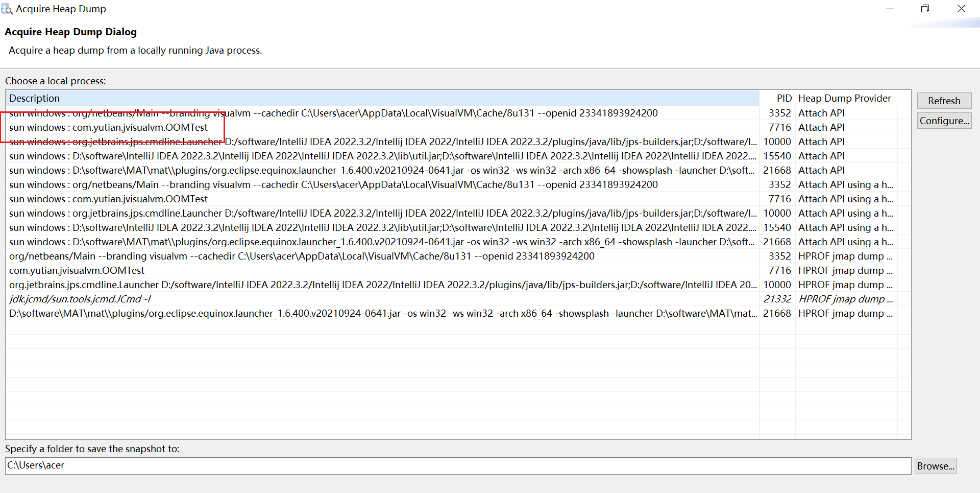Select com.yutian.jvisualvm.OOMTest row using HPROF jmap
Viewport: 980px width, 493px height.
(77, 270)
